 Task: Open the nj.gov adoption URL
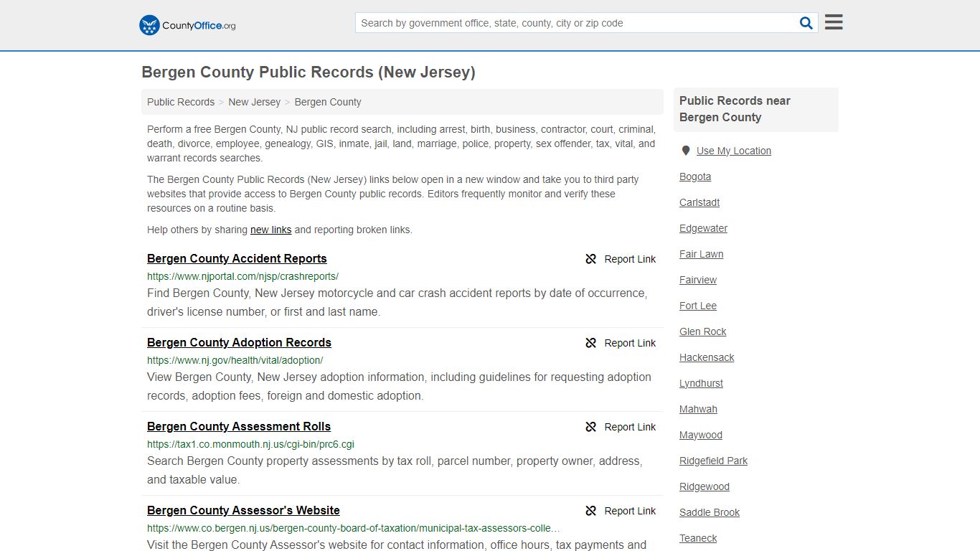click(x=235, y=360)
